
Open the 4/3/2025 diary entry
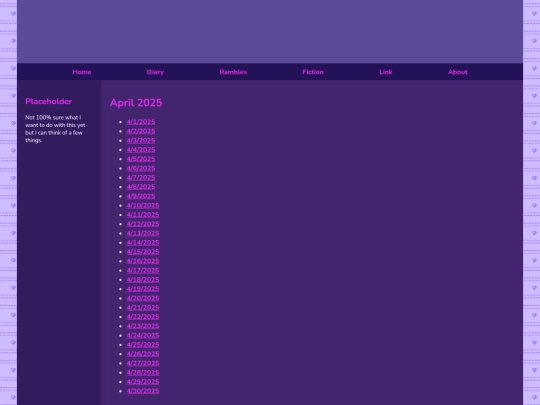[x=141, y=141]
